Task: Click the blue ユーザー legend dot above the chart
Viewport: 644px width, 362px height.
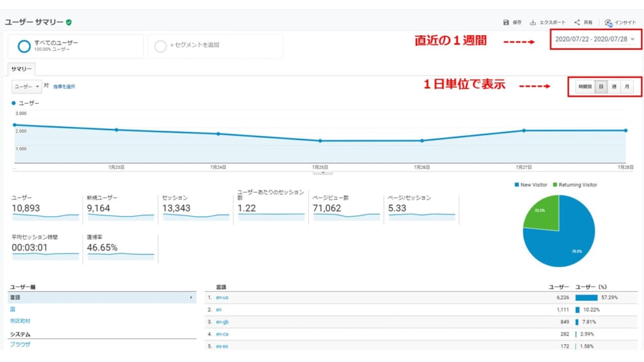Action: click(x=14, y=103)
